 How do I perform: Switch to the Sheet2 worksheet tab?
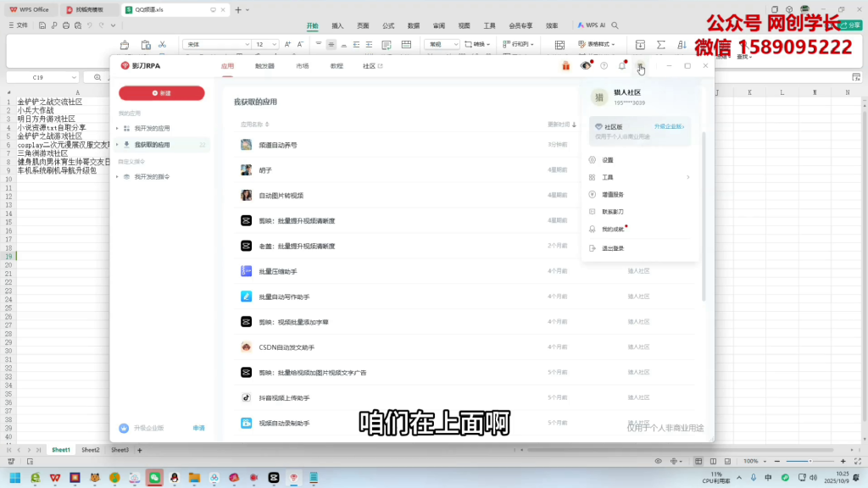(x=90, y=450)
